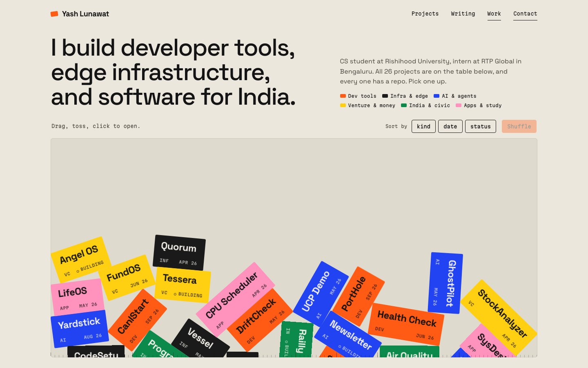Click the "Infra & edge" legend label
588x368 pixels.
(x=409, y=96)
